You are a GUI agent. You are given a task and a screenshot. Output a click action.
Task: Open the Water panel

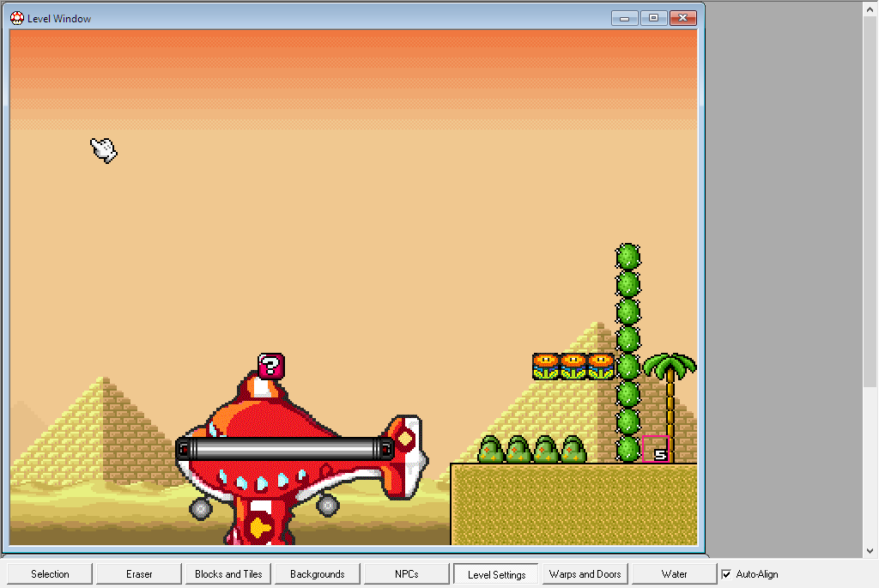coord(675,574)
